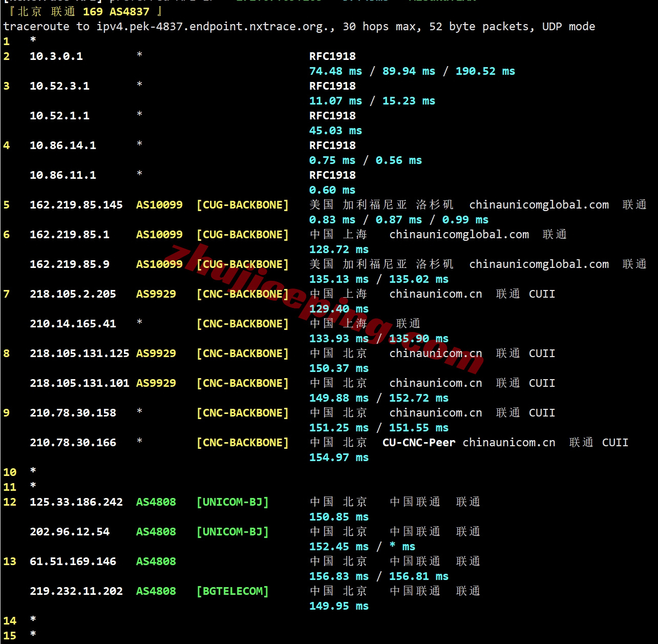Click latency value 190.52 ms
Screen dimensions: 658x644
click(485, 71)
